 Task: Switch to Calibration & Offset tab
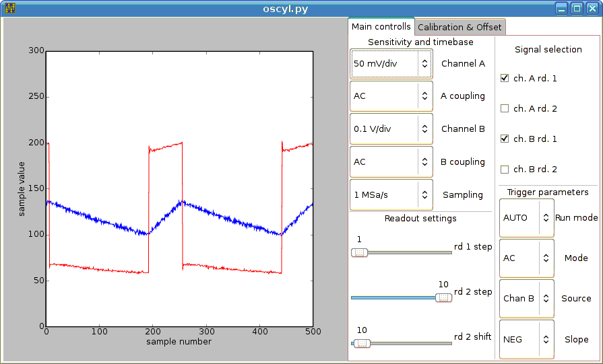click(459, 28)
